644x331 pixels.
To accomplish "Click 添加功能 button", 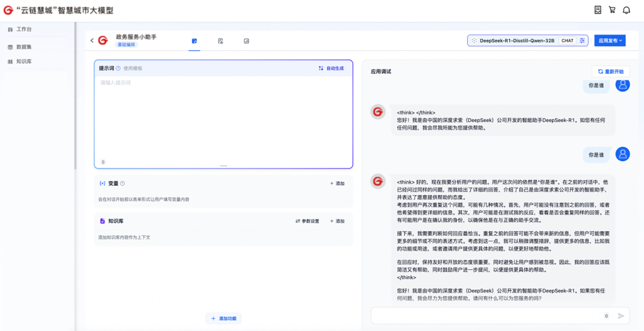I will (x=223, y=318).
